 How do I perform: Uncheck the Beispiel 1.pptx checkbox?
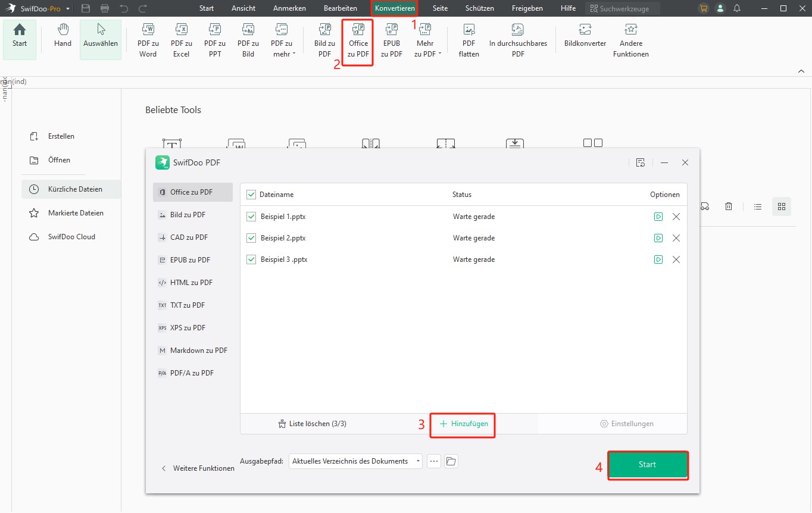(251, 217)
